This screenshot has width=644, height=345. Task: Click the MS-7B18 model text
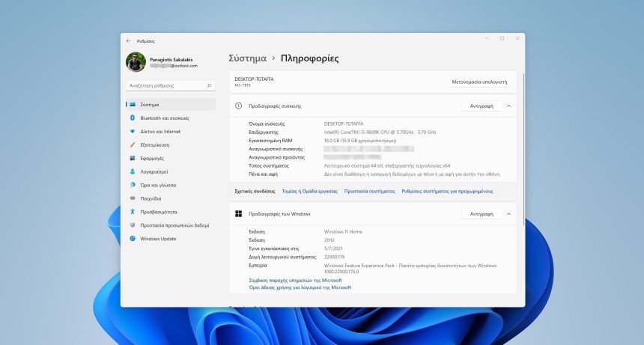point(243,85)
